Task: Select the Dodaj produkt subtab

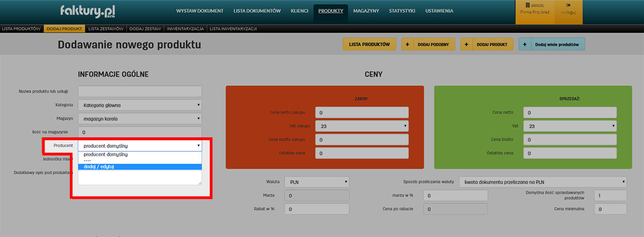Action: [x=64, y=28]
